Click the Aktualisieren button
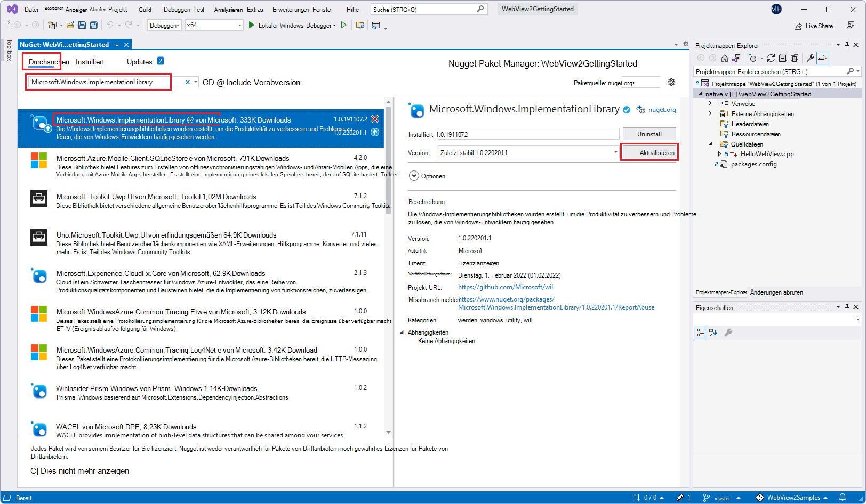Viewport: 866px width, 504px height. (649, 152)
